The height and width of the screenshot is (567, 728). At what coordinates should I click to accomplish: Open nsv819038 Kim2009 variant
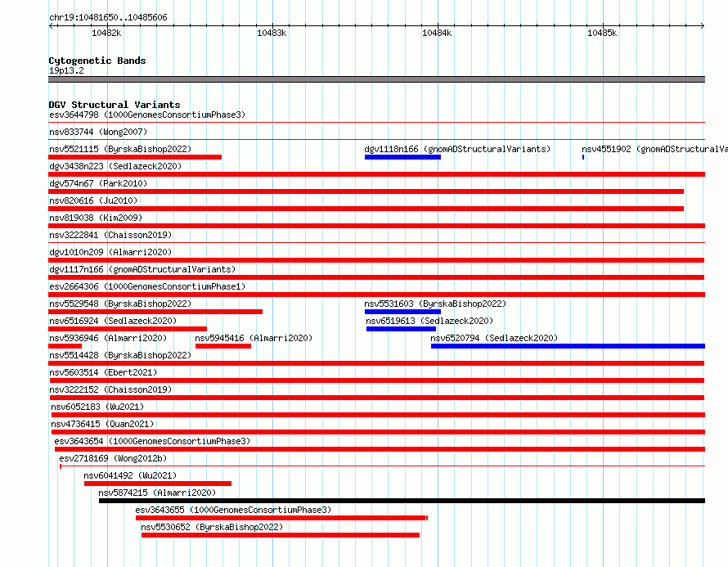coord(96,218)
